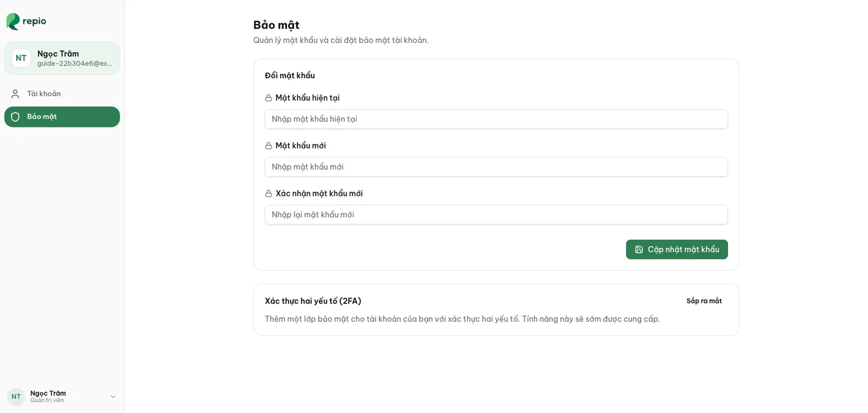Click the save icon on the update button
The image size is (868, 413).
(x=639, y=250)
